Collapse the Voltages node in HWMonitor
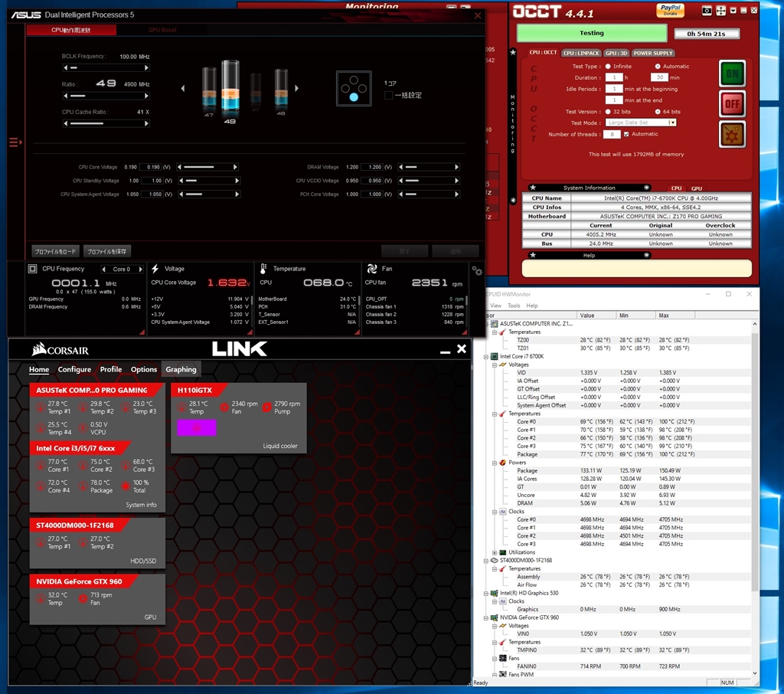The image size is (784, 694). tap(494, 365)
